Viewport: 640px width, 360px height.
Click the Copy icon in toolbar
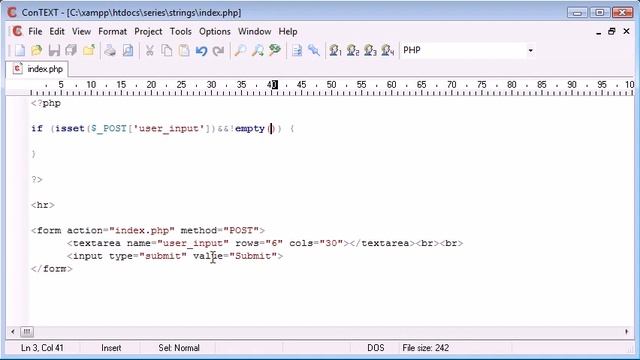pyautogui.click(x=167, y=51)
